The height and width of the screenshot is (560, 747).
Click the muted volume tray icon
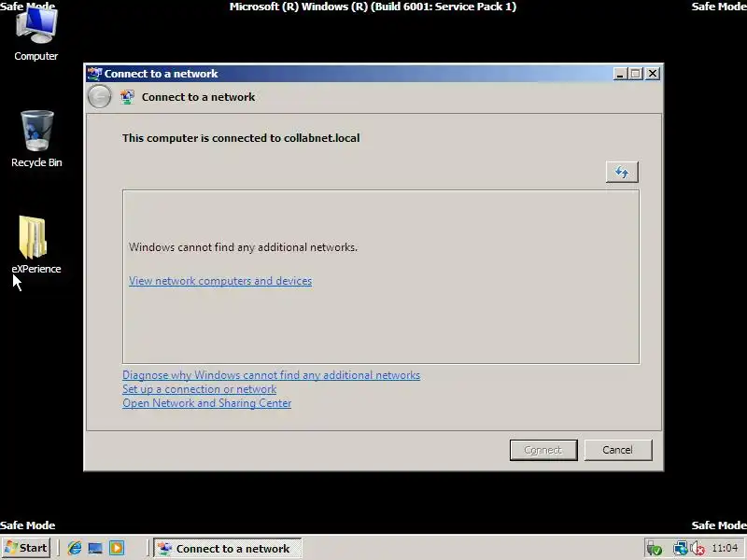pyautogui.click(x=698, y=549)
